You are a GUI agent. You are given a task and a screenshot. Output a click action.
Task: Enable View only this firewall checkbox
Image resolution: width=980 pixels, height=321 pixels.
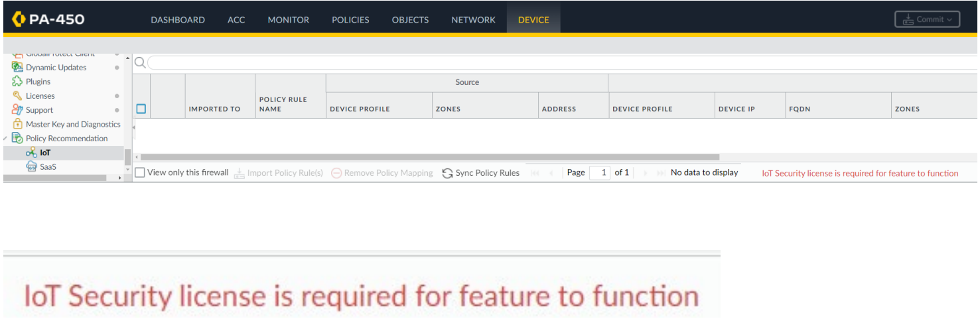140,172
